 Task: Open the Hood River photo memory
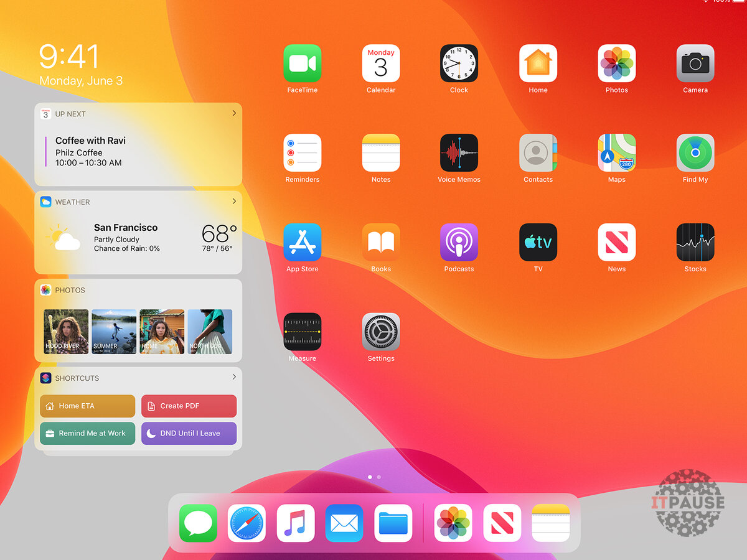[66, 332]
